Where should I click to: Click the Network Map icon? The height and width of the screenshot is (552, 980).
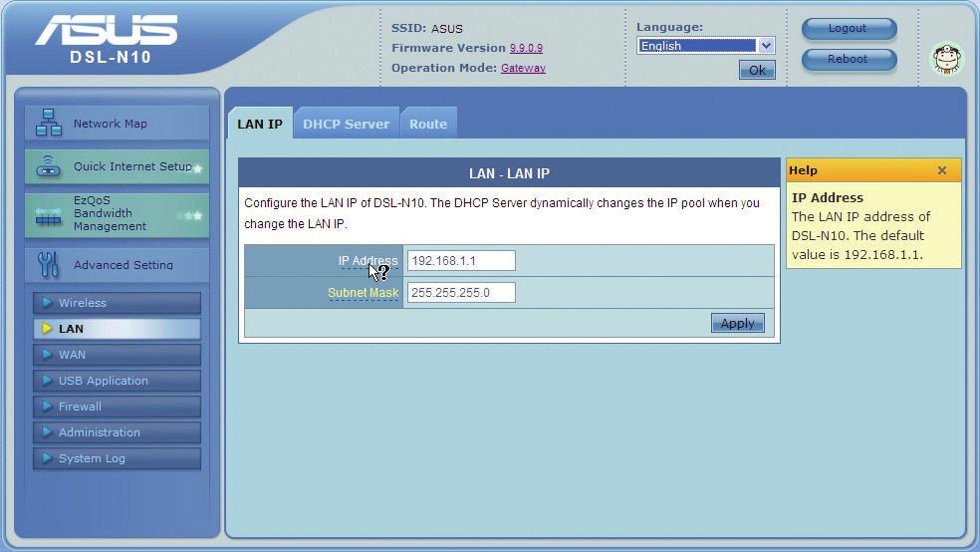[x=49, y=123]
